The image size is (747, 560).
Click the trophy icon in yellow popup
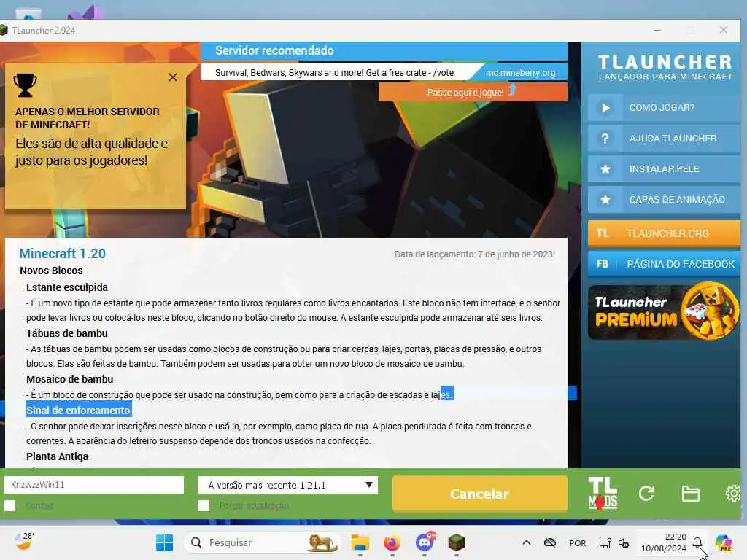click(25, 85)
